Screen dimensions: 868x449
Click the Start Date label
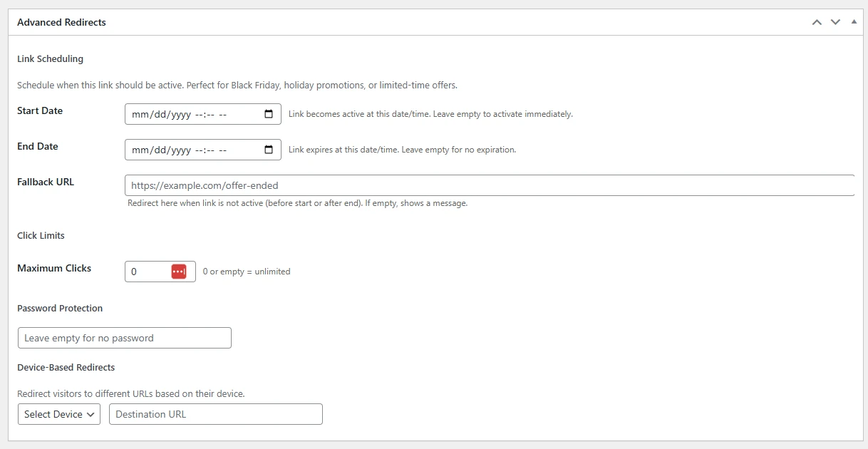(40, 110)
